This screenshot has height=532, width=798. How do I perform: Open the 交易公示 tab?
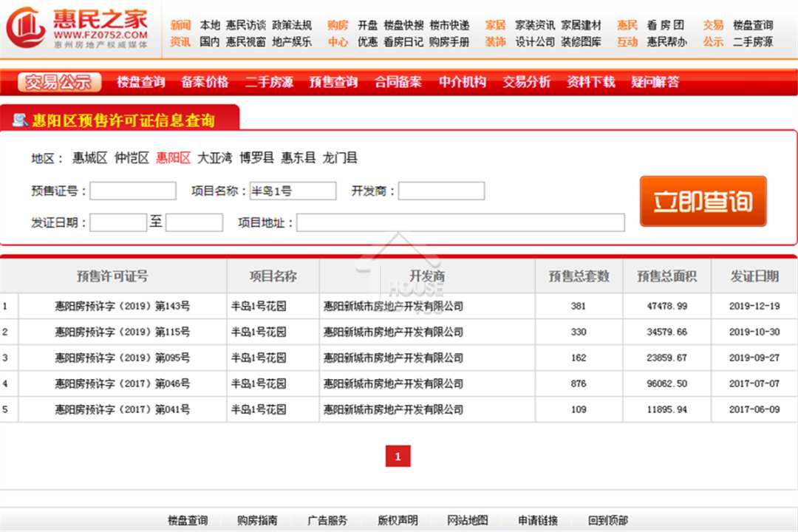coord(59,82)
